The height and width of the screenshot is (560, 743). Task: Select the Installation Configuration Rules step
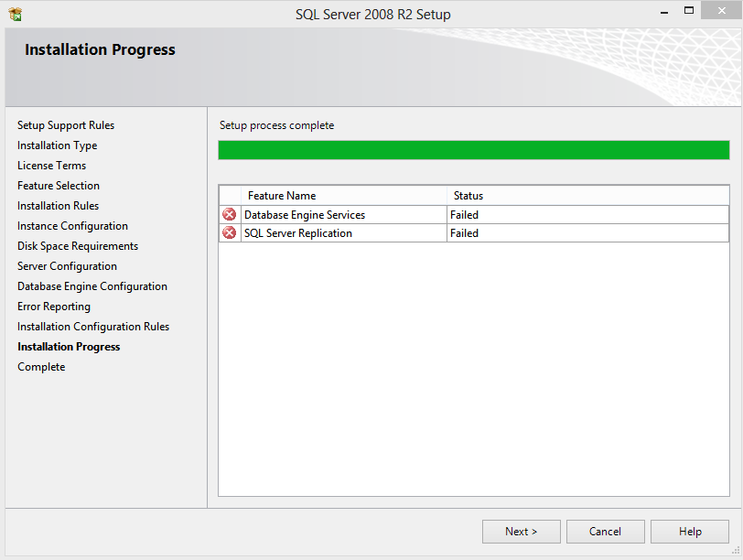[x=93, y=327]
